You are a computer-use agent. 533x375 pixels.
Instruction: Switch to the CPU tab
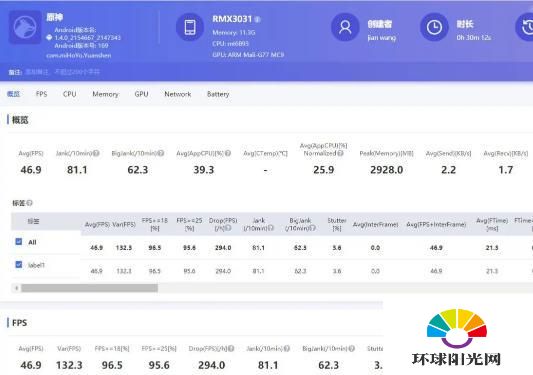pos(69,94)
